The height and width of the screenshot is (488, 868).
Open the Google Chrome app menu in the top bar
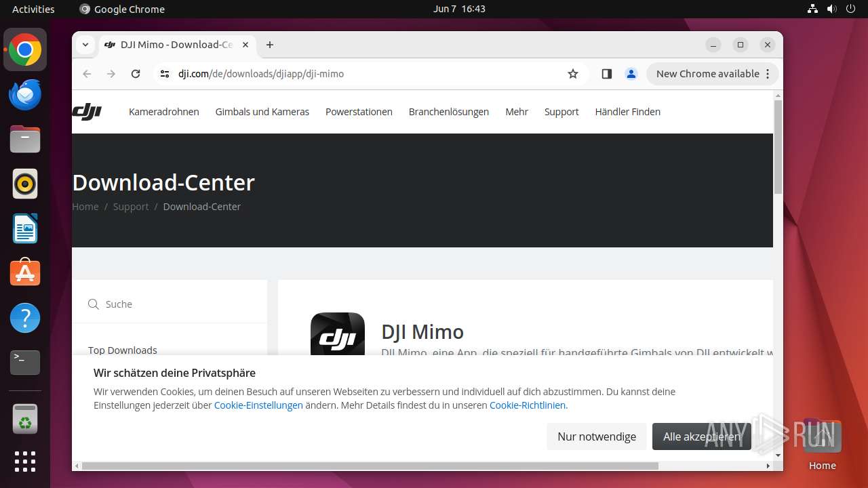122,9
